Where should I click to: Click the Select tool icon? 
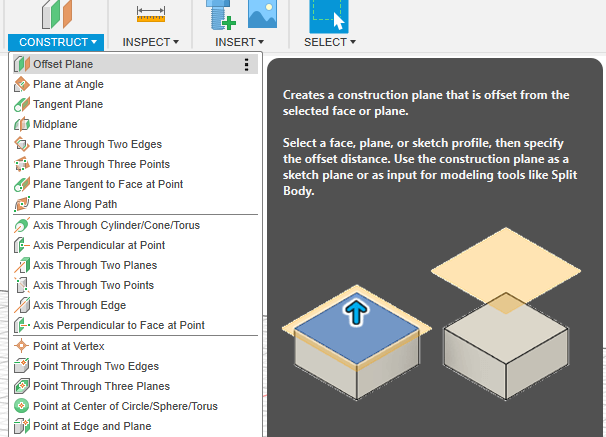coord(329,16)
